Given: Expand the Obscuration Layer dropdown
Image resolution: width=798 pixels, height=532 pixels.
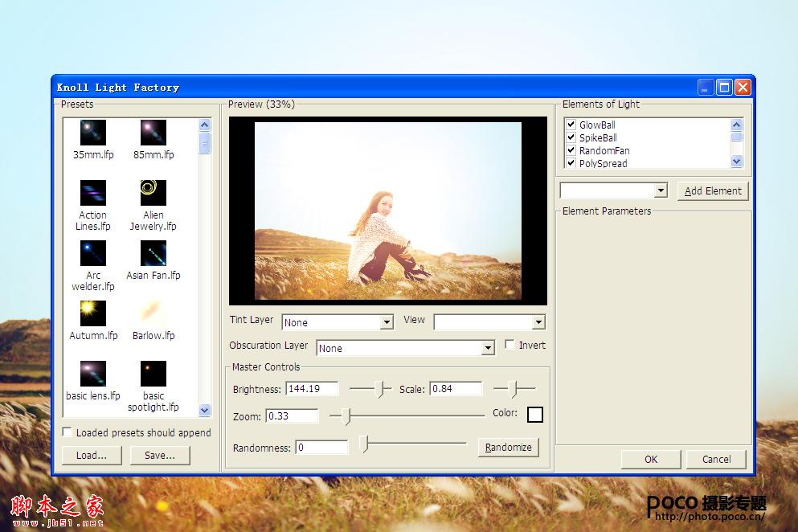Looking at the screenshot, I should (x=406, y=348).
